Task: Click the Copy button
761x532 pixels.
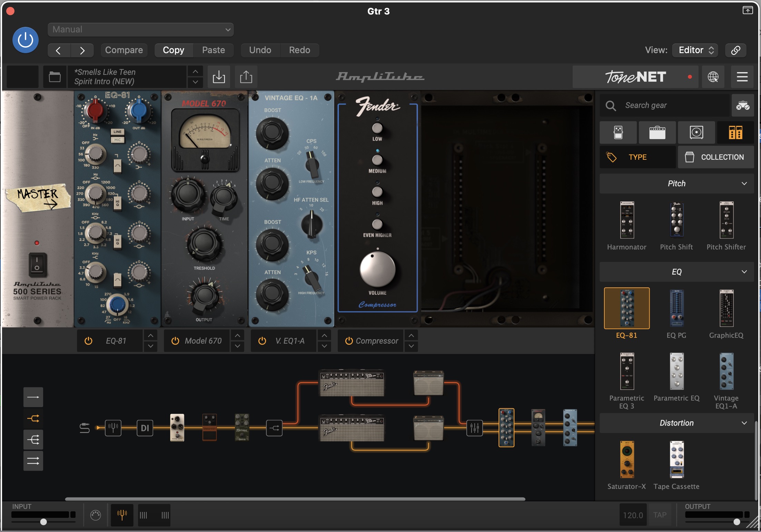Action: pyautogui.click(x=174, y=50)
